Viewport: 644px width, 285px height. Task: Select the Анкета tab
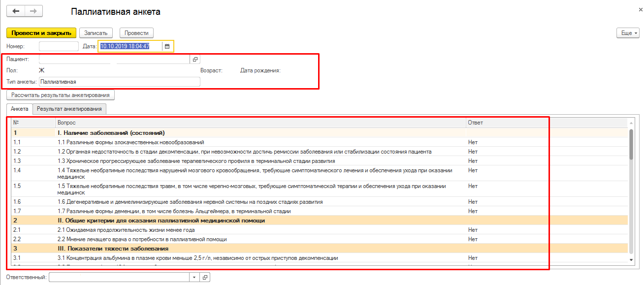pos(20,109)
